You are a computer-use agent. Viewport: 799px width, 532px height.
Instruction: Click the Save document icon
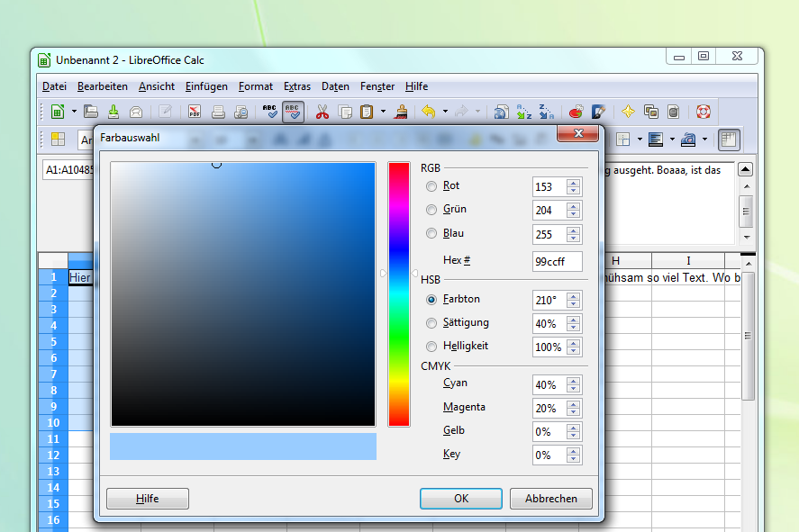113,112
